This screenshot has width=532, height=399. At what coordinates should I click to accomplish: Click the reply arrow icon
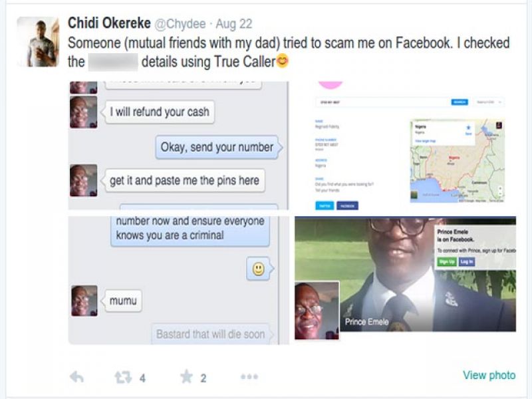[x=76, y=377]
